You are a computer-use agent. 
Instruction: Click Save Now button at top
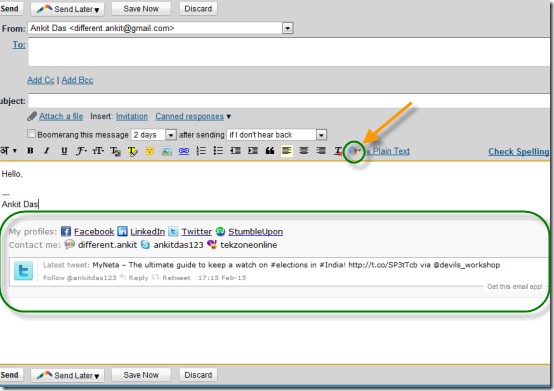tap(141, 9)
